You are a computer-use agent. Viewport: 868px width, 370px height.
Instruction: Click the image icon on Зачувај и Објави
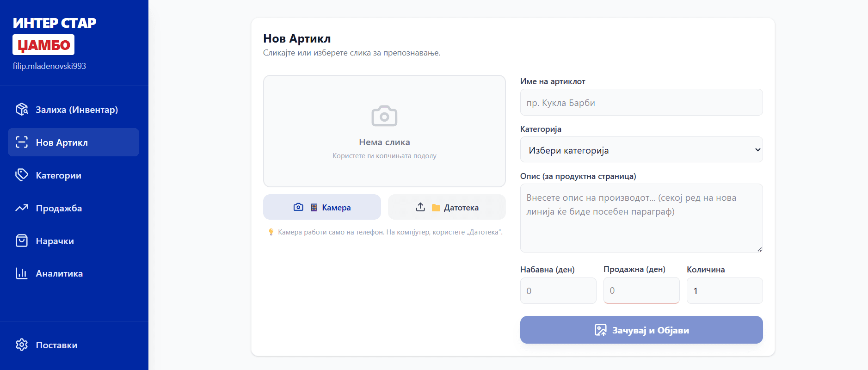(x=600, y=330)
